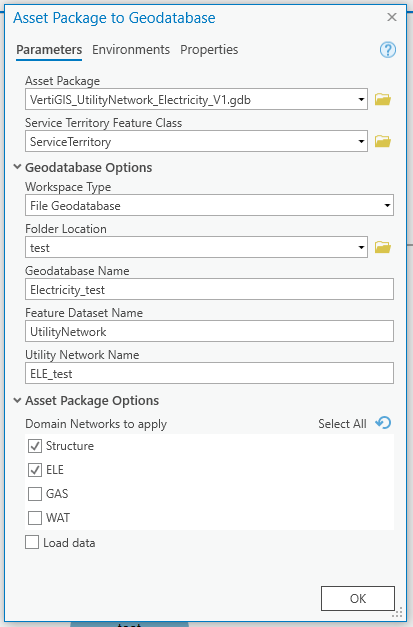
Task: Collapse the Geodatabase Options section
Action: tap(17, 167)
